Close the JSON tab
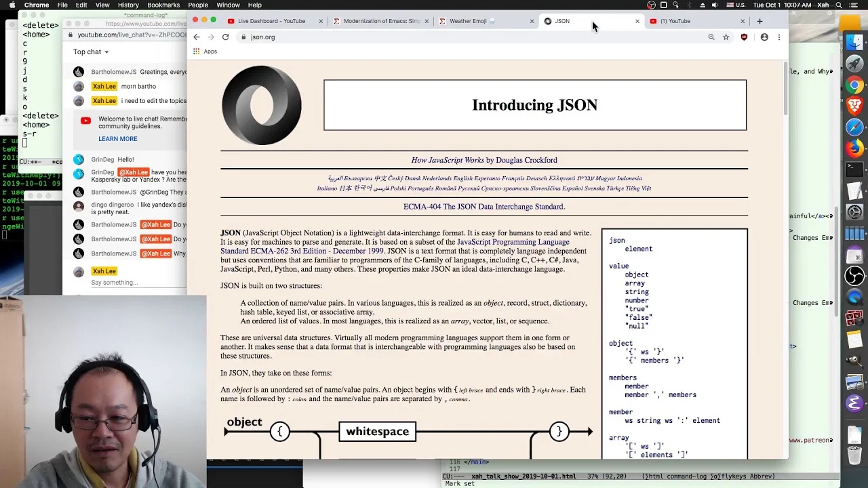Image resolution: width=868 pixels, height=488 pixels. (637, 21)
